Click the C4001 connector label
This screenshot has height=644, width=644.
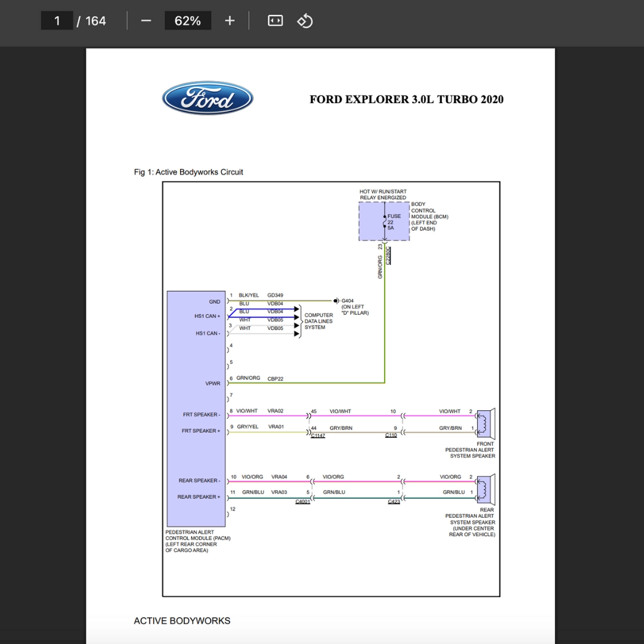pos(303,501)
